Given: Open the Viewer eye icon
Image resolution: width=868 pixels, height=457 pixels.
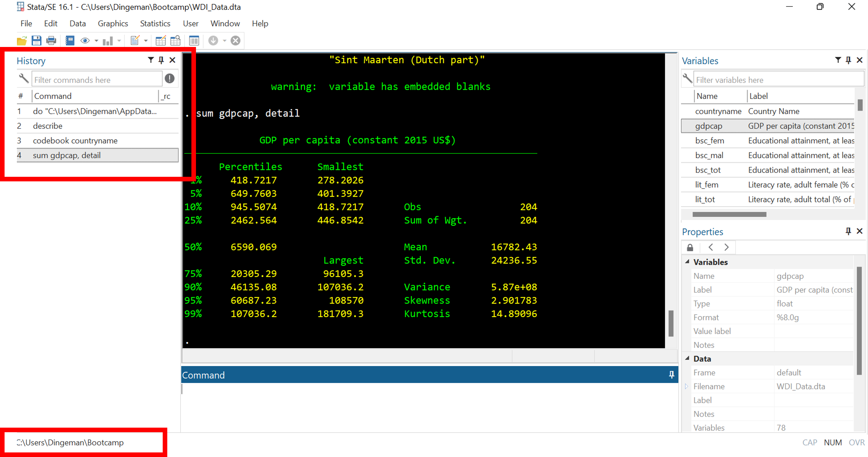Looking at the screenshot, I should tap(85, 41).
